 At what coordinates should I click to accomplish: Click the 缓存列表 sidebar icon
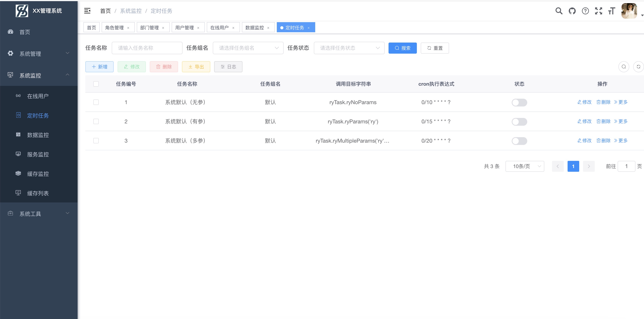click(x=18, y=193)
